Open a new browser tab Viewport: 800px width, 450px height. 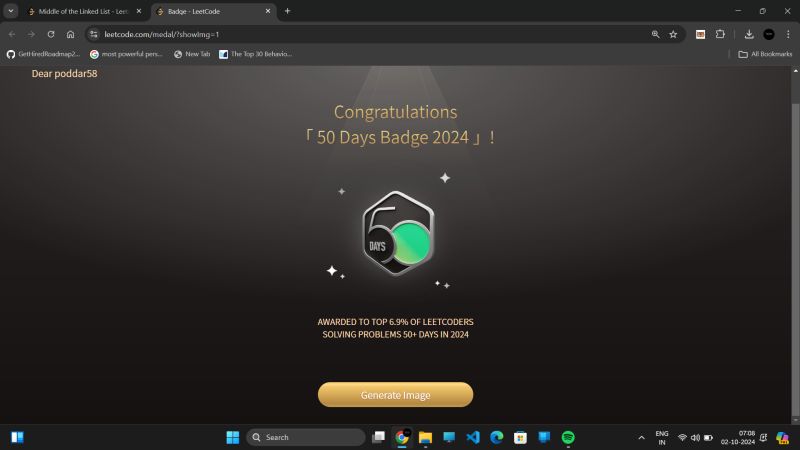click(x=287, y=11)
